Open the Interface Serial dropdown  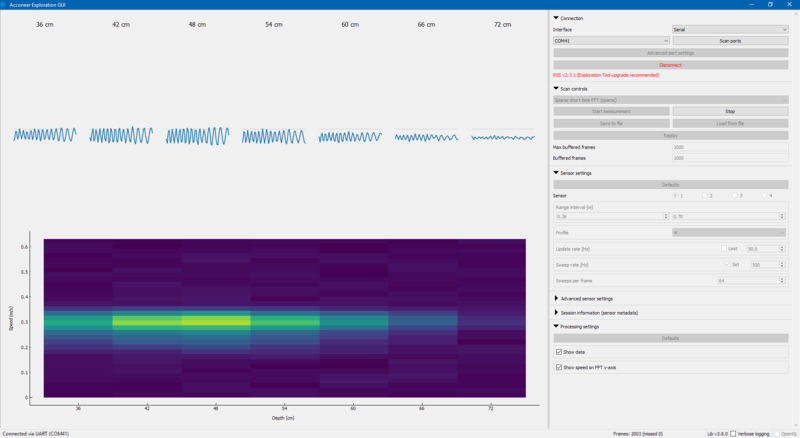click(x=730, y=30)
